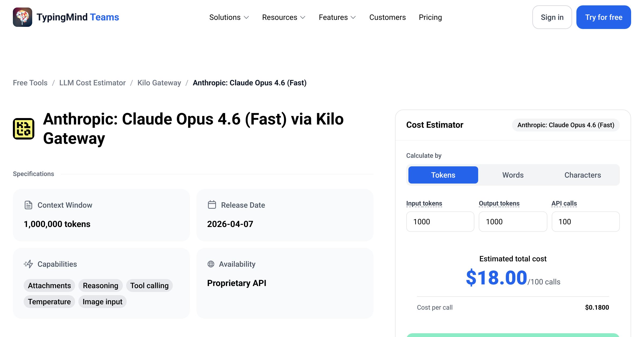This screenshot has height=337, width=644.
Task: Click the Output tokens dotted label
Action: coord(499,203)
